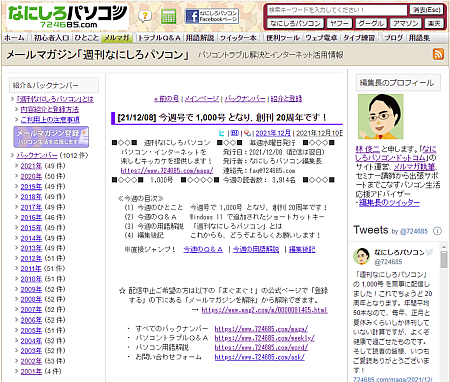Open バックナンバー link above article
The image size is (450, 382).
pos(245,99)
